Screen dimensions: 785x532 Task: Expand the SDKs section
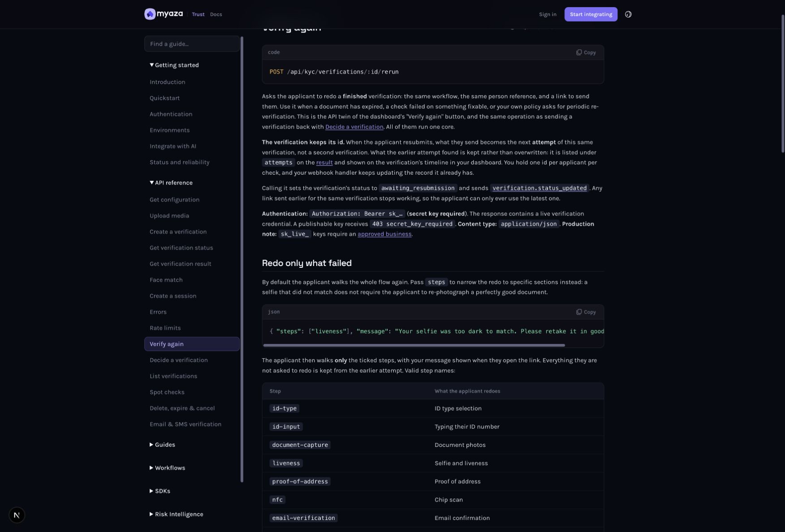click(x=160, y=491)
